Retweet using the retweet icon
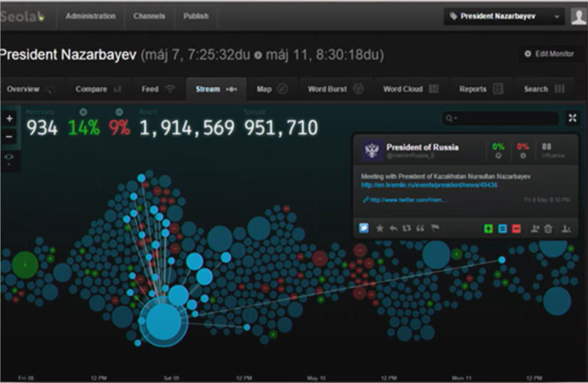588x383 pixels. 407,228
